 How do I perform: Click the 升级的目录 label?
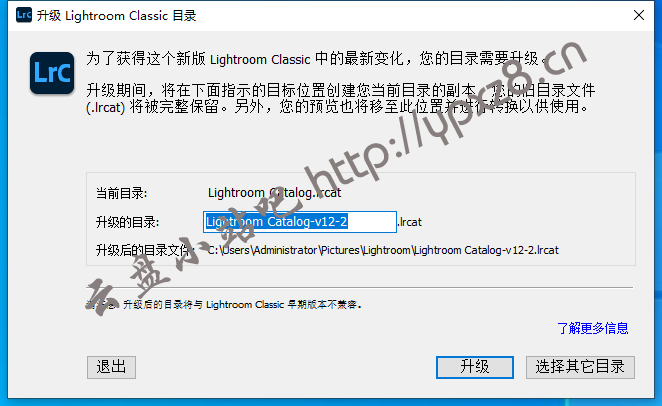[127, 222]
